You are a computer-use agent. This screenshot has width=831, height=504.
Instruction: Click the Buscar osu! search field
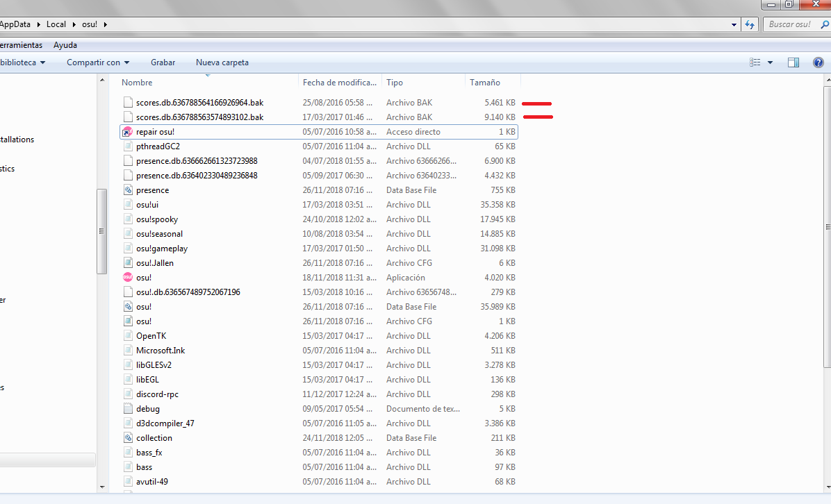pyautogui.click(x=791, y=24)
